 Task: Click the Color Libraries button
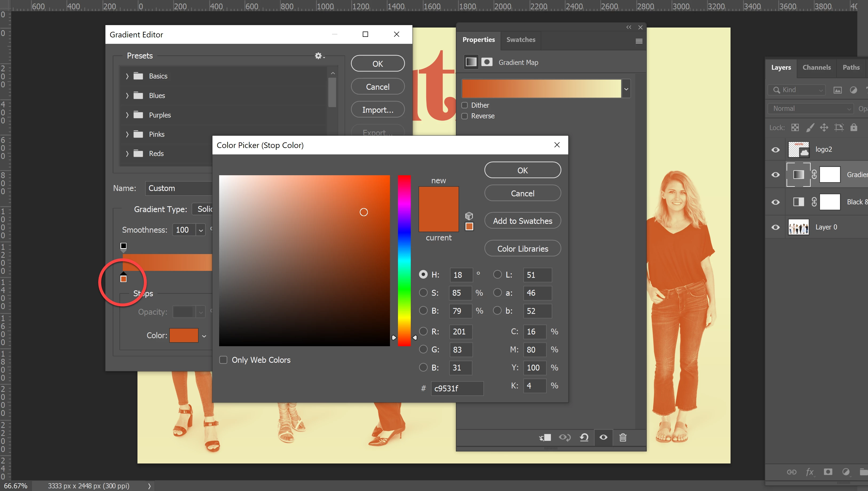[522, 248]
